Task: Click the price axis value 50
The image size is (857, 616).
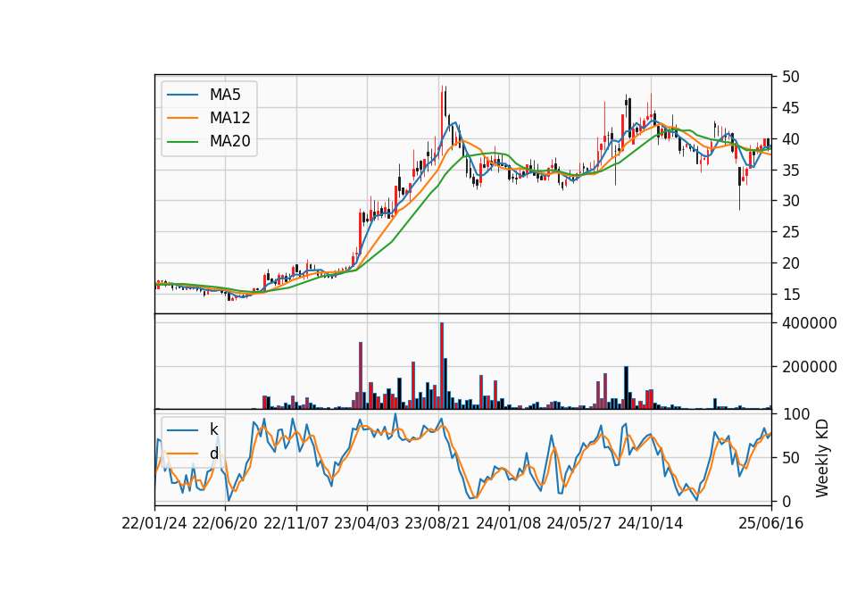Action: click(x=790, y=77)
